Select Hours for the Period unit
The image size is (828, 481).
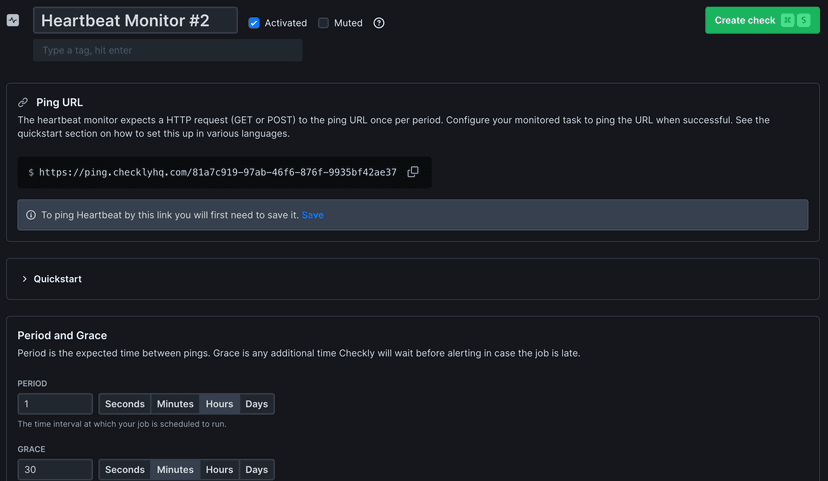pos(219,404)
